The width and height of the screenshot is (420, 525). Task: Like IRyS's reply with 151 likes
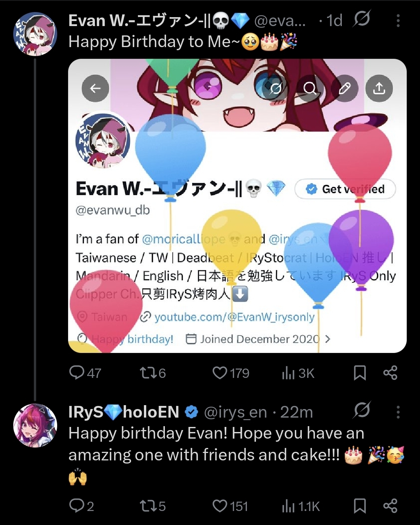pyautogui.click(x=230, y=506)
